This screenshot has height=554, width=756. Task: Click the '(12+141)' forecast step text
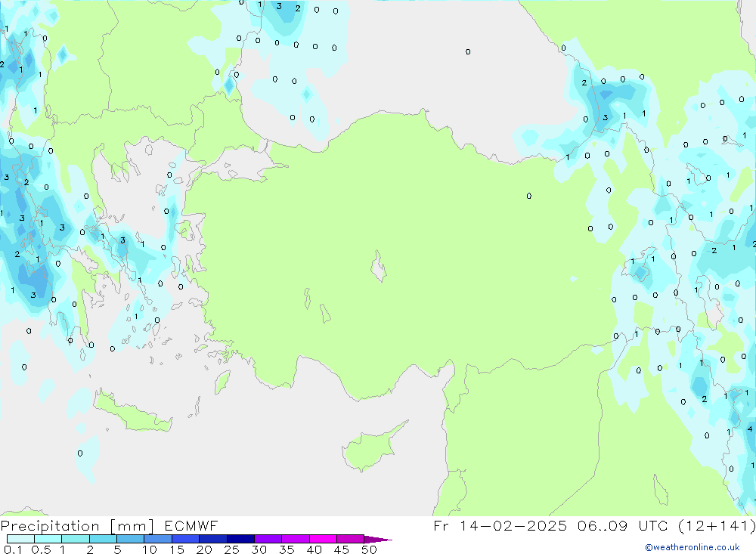[x=717, y=525]
